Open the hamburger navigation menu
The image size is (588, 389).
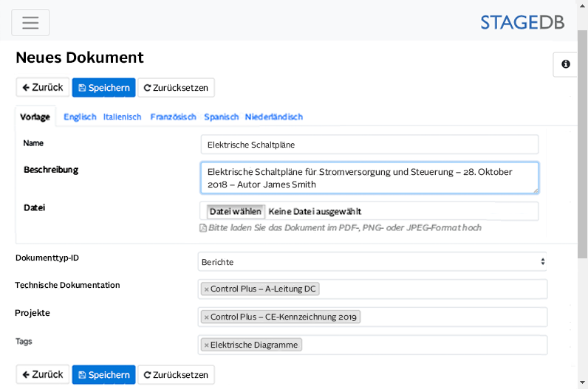(x=30, y=22)
